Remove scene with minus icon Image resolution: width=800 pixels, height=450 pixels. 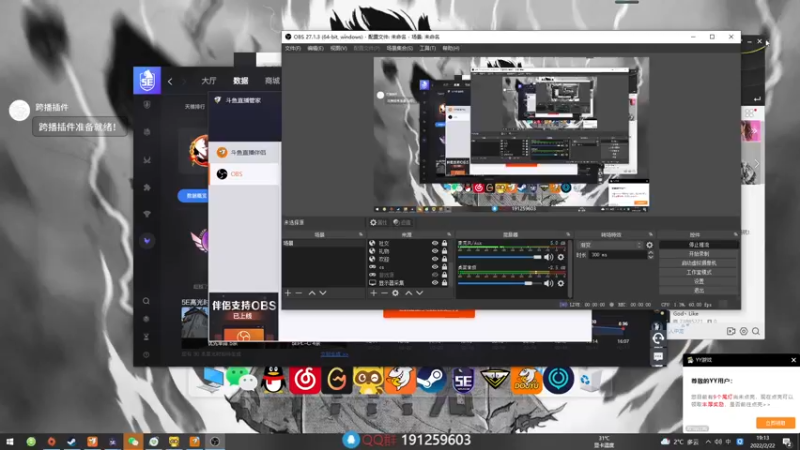pyautogui.click(x=299, y=293)
